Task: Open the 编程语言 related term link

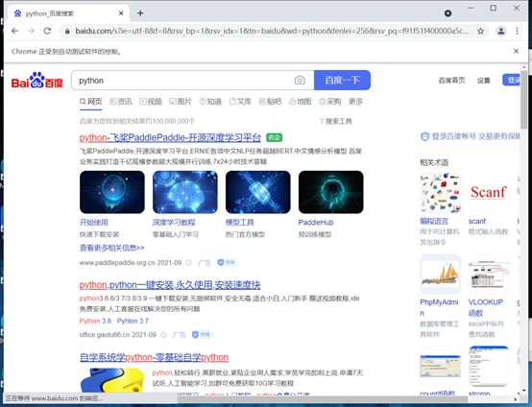Action: click(x=434, y=221)
